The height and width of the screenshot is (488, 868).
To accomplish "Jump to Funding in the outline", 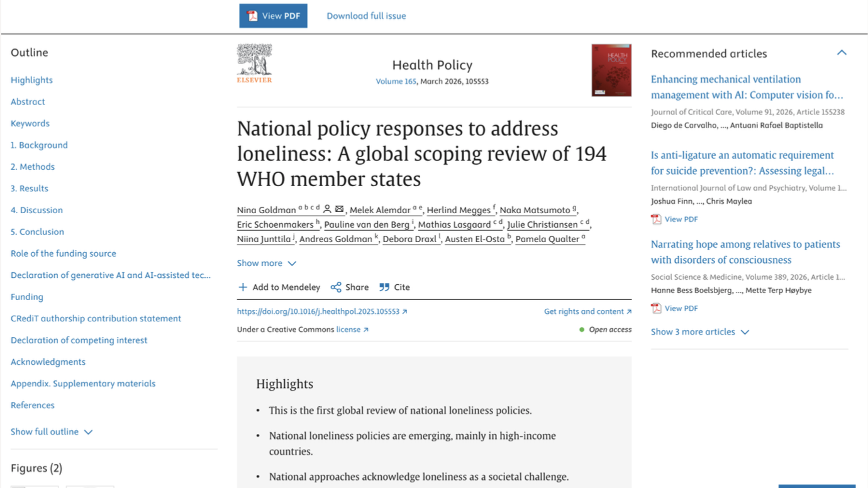I will coord(27,297).
